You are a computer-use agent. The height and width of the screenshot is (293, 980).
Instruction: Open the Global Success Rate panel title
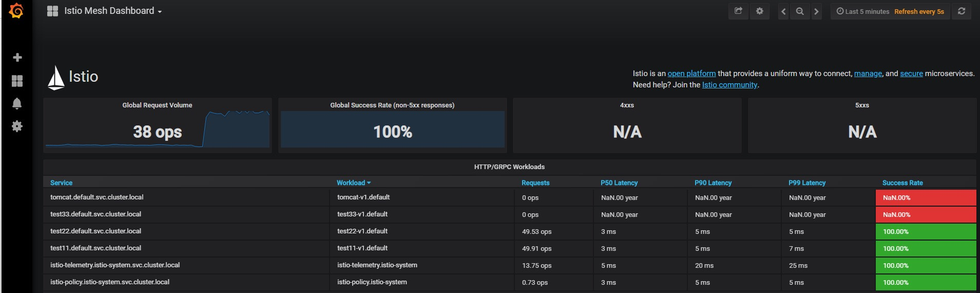[392, 105]
